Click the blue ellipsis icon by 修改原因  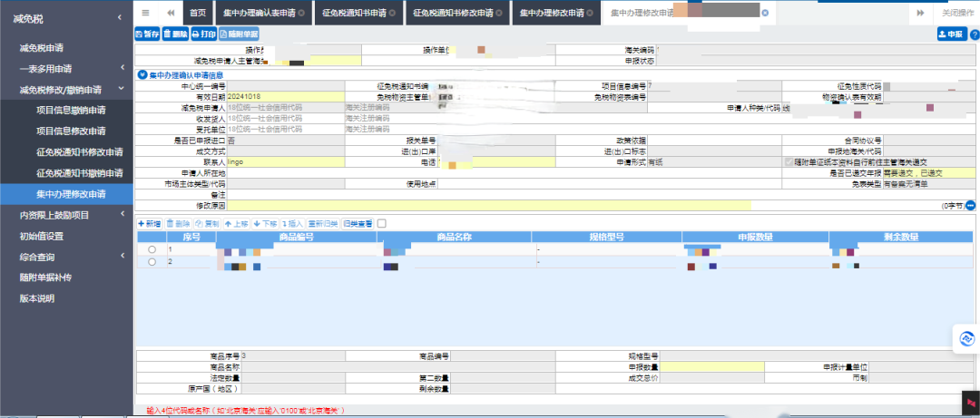[970, 206]
